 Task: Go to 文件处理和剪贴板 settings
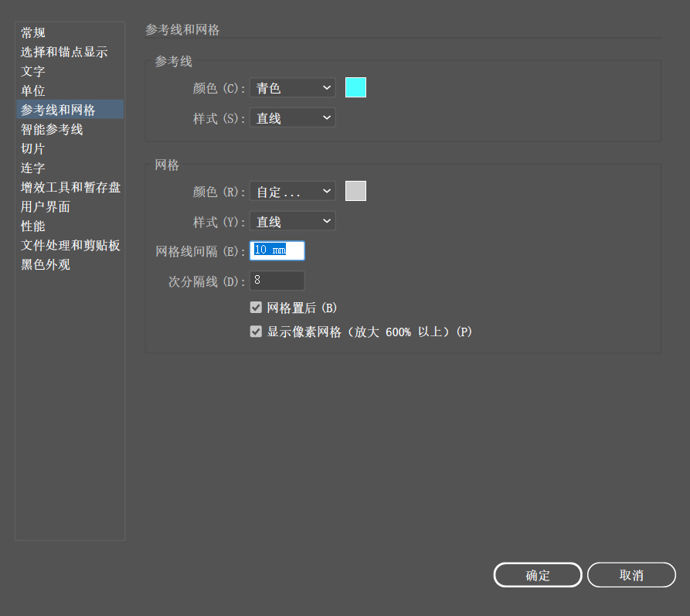coord(70,245)
